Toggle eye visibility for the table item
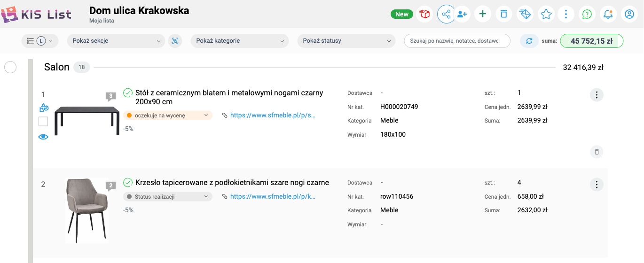Image resolution: width=644 pixels, height=263 pixels. [43, 137]
